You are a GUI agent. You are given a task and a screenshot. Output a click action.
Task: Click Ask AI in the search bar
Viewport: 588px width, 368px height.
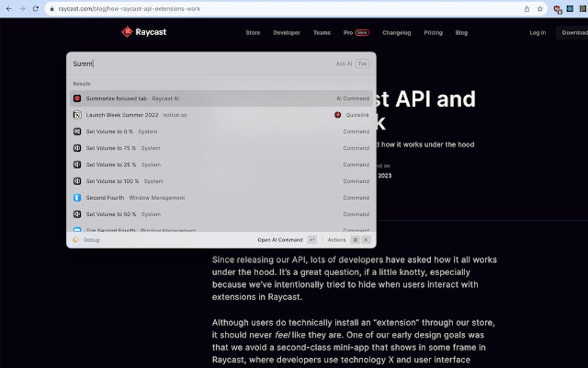[344, 64]
